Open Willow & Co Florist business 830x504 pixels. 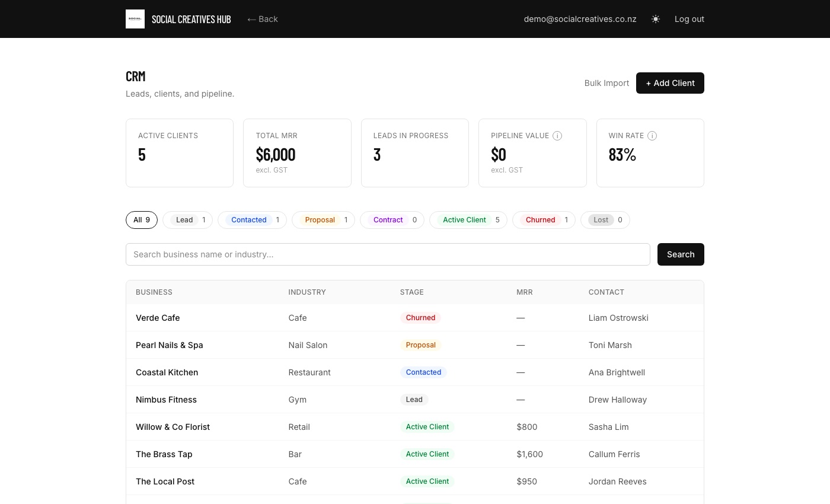tap(173, 427)
